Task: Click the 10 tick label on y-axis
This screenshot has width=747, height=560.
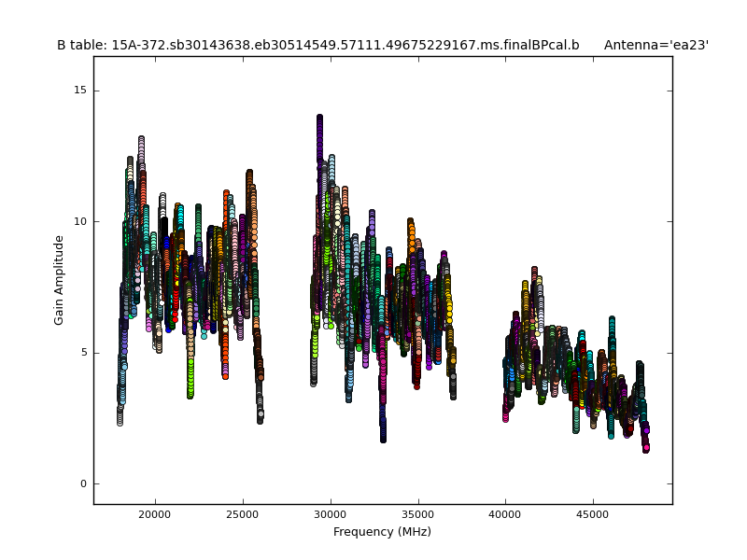Action: 80,221
